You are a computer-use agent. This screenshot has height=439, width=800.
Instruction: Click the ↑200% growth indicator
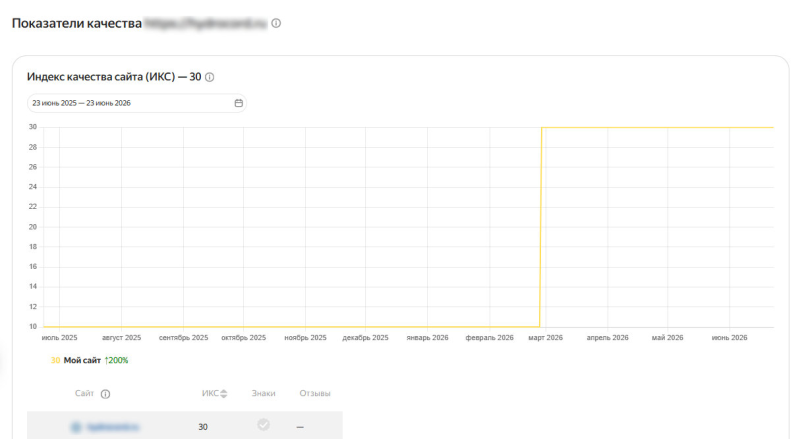(x=116, y=360)
